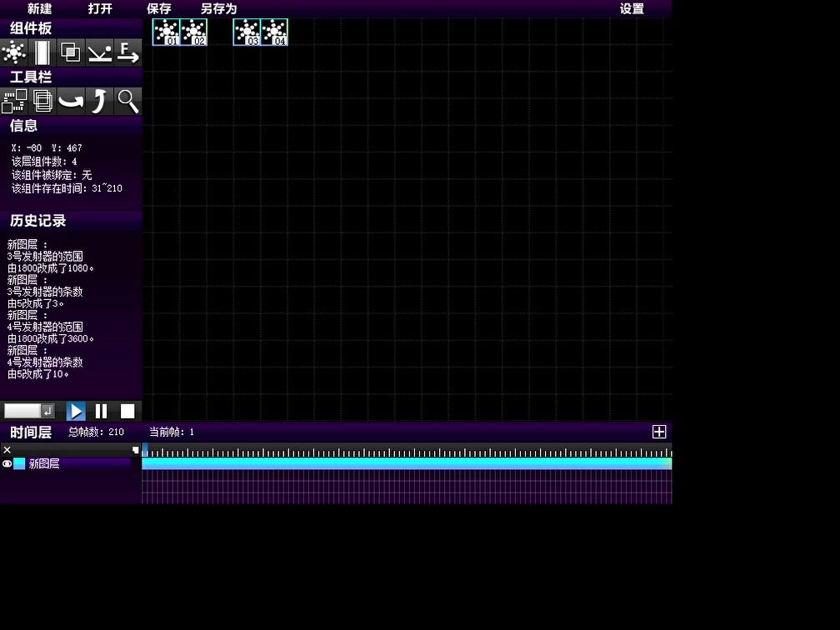Click the bind components tool icon
840x630 pixels.
pos(14,101)
